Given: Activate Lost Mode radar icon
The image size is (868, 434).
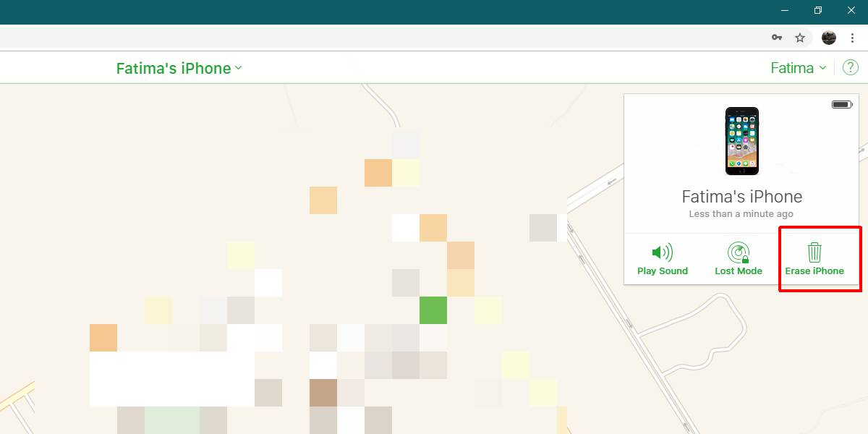Looking at the screenshot, I should point(738,252).
